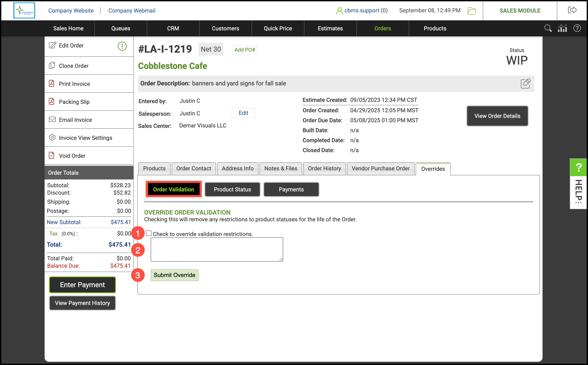Click Print Invoice in the sidebar
This screenshot has width=588, height=365.
[x=74, y=84]
